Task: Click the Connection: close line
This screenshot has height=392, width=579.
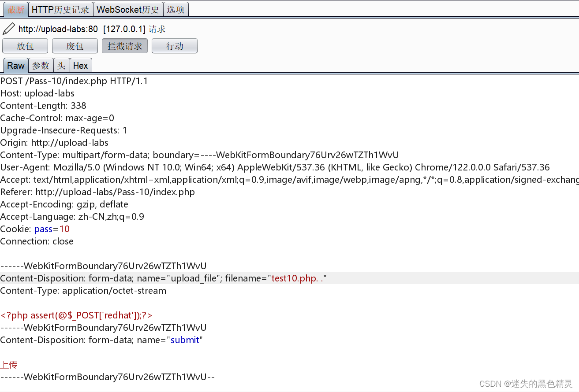Action: 37,241
